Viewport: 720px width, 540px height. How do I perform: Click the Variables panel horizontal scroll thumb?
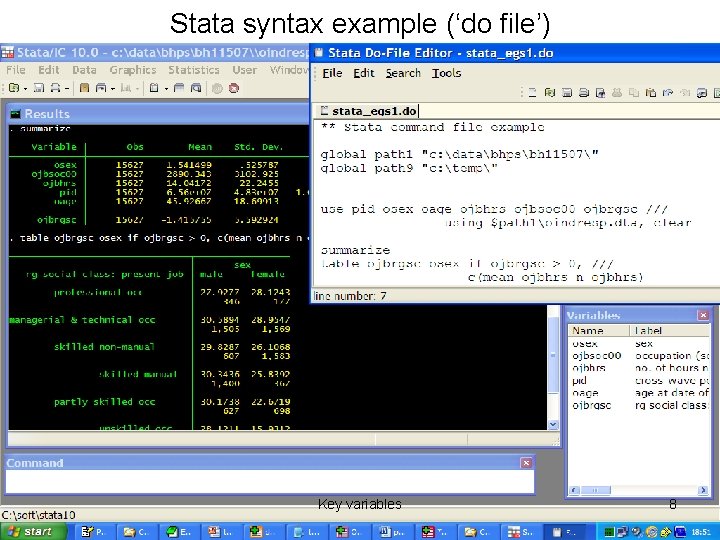pos(595,490)
